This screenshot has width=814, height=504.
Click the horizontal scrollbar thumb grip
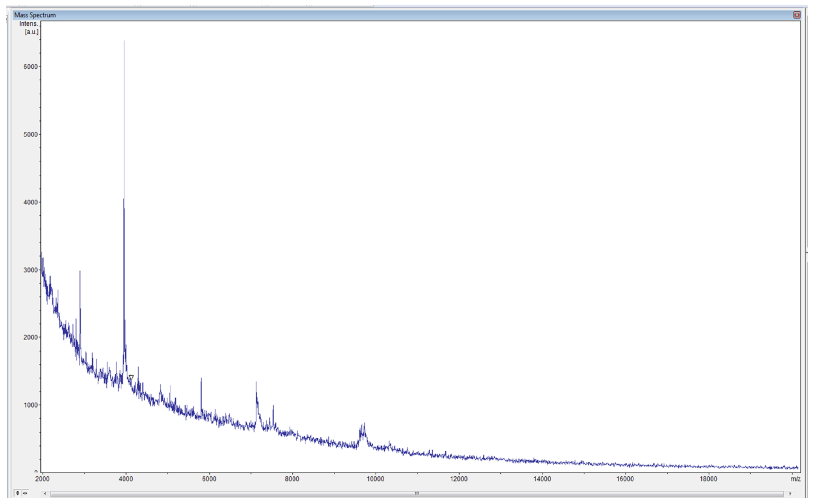(417, 493)
